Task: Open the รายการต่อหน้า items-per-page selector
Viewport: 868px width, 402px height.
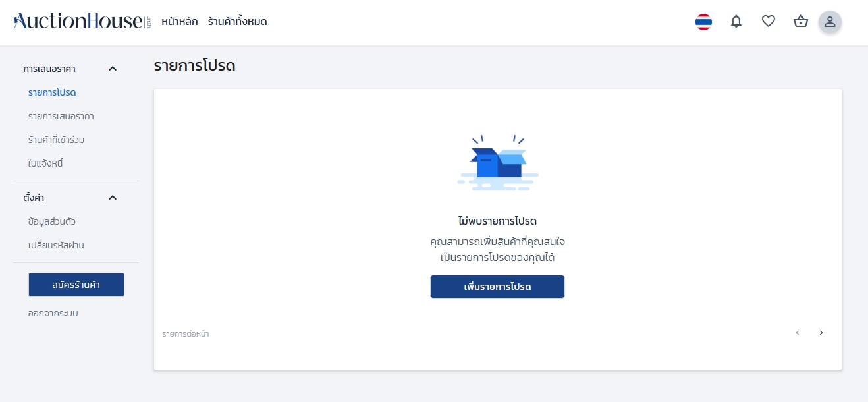Action: click(185, 334)
